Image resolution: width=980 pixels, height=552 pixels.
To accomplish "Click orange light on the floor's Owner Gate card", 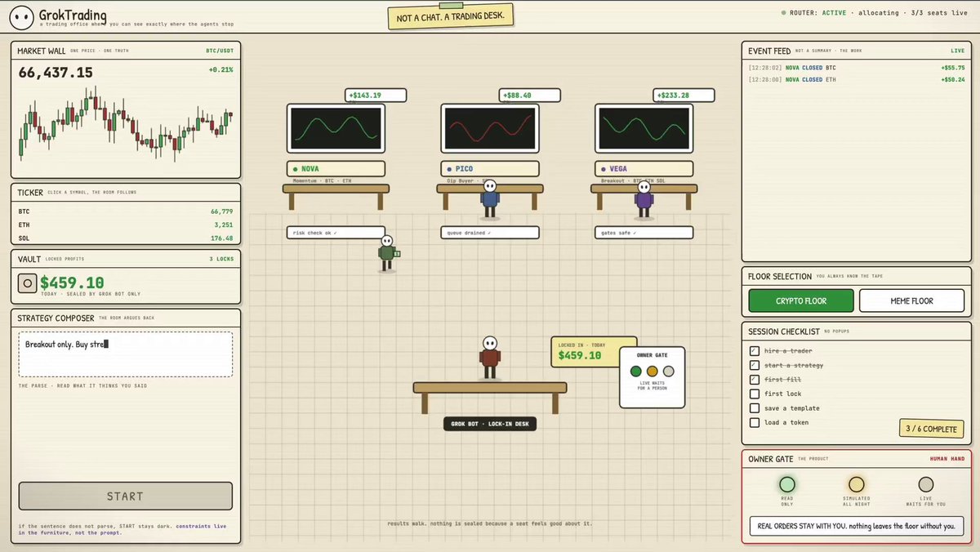I will [652, 372].
